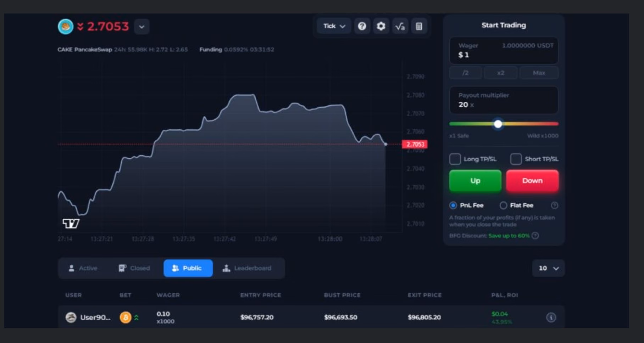Click the fee help icon beside Flat Fee
This screenshot has width=644, height=343.
pos(554,206)
